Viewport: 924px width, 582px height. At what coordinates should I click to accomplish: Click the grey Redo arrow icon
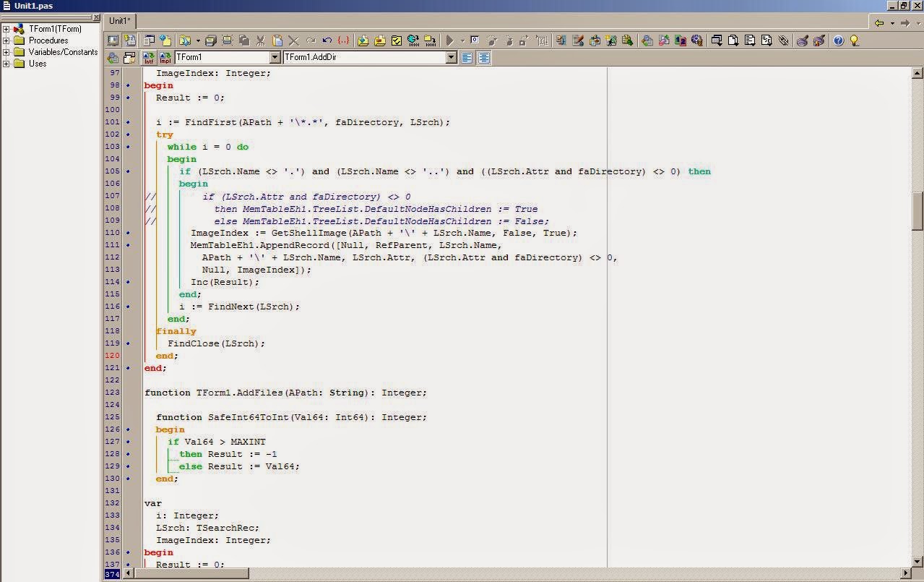(311, 40)
